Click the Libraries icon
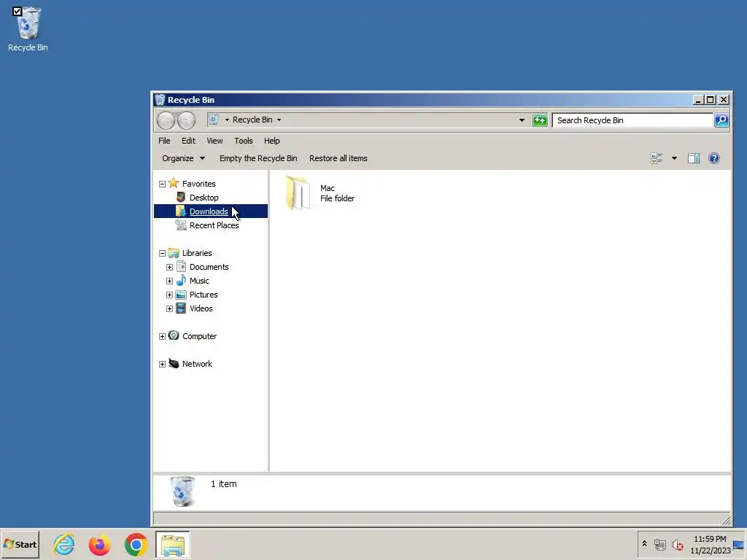 tap(174, 253)
